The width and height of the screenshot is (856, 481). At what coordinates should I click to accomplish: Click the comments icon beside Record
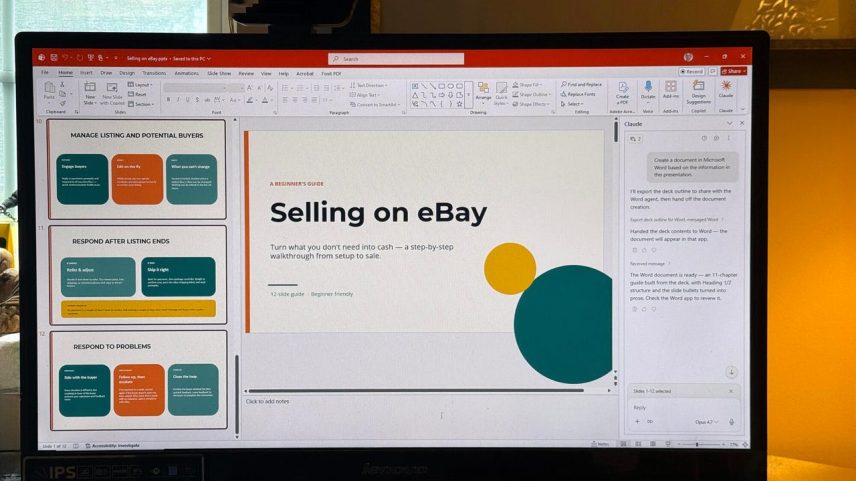coord(712,72)
